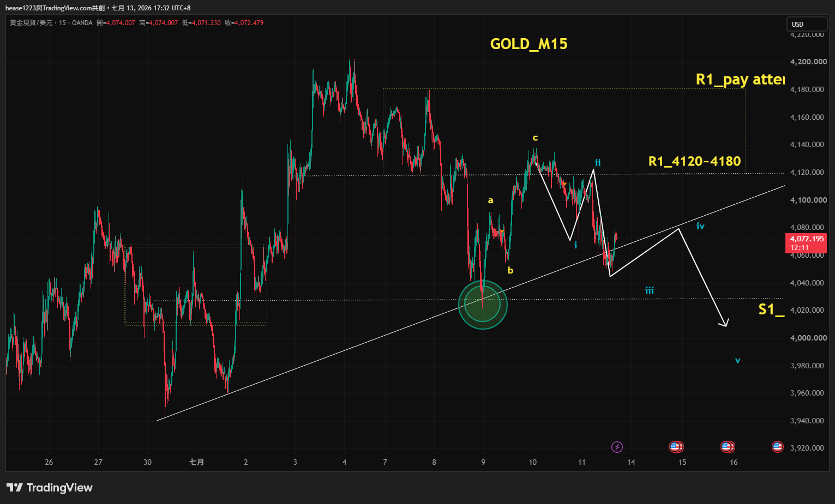Click the cyan wave label i

(x=575, y=245)
